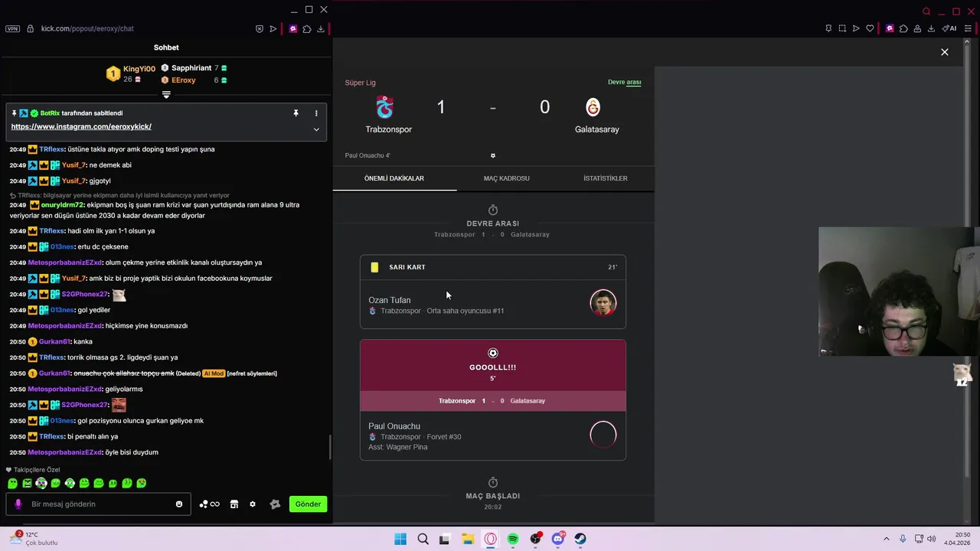
Task: Click the SARI KART yellow card header
Action: [x=493, y=267]
